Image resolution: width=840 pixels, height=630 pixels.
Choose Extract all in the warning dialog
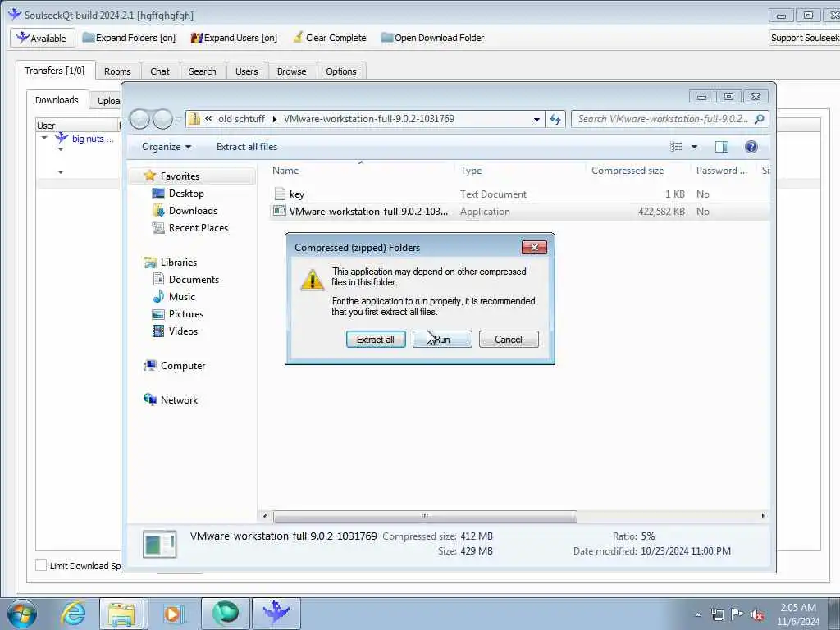click(x=376, y=339)
